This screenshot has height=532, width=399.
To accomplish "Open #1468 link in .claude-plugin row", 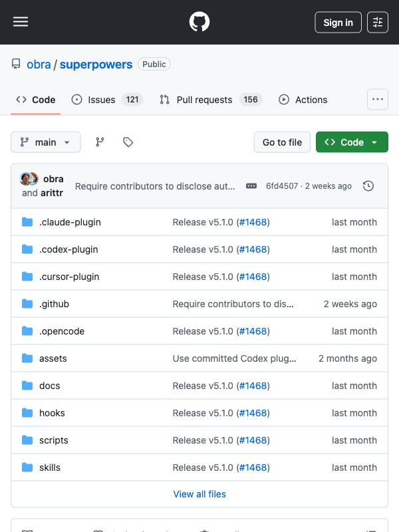I will pos(253,222).
